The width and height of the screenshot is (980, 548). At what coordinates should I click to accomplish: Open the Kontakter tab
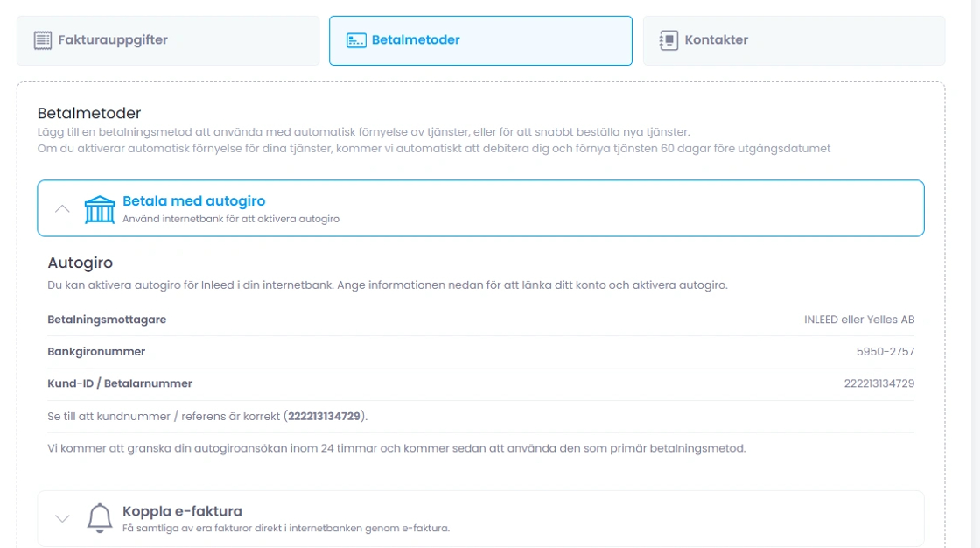point(716,40)
